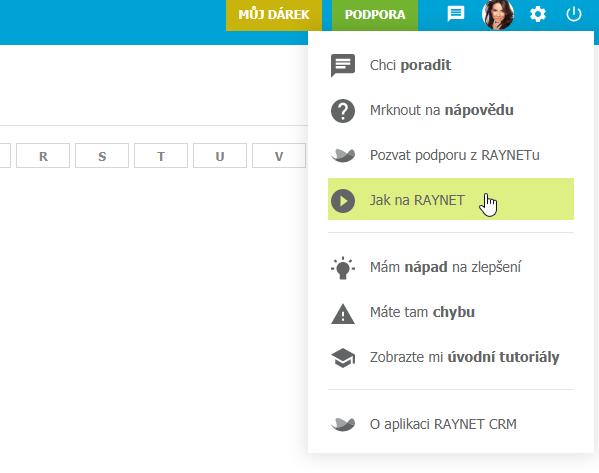Click the power logout icon

pos(573,15)
